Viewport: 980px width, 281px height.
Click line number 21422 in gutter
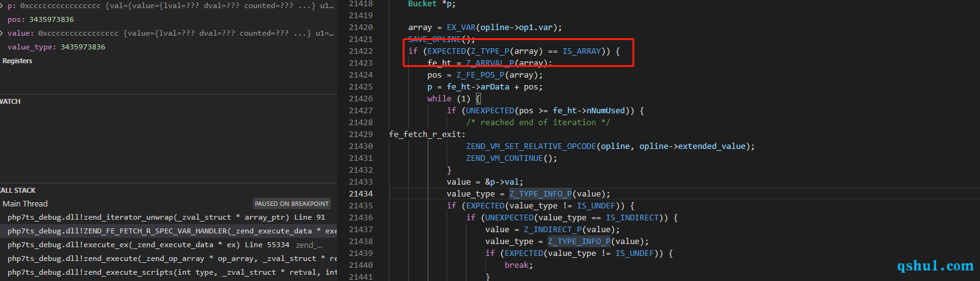(360, 51)
